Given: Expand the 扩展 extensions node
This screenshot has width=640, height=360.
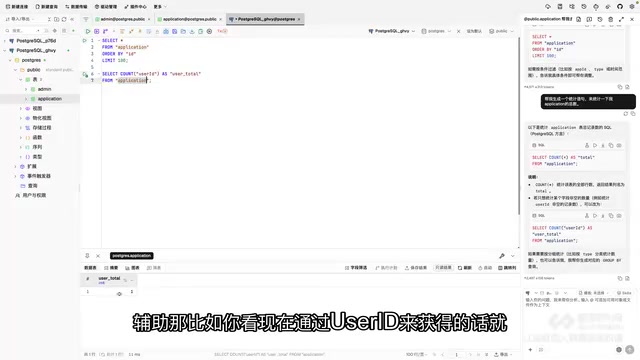Looking at the screenshot, I should click(x=16, y=167).
